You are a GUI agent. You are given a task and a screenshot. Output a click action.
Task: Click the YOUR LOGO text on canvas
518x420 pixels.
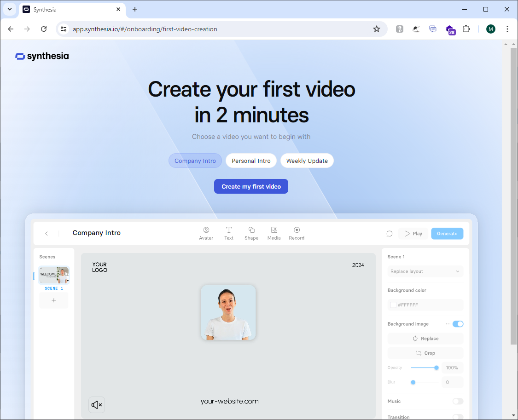(x=100, y=267)
